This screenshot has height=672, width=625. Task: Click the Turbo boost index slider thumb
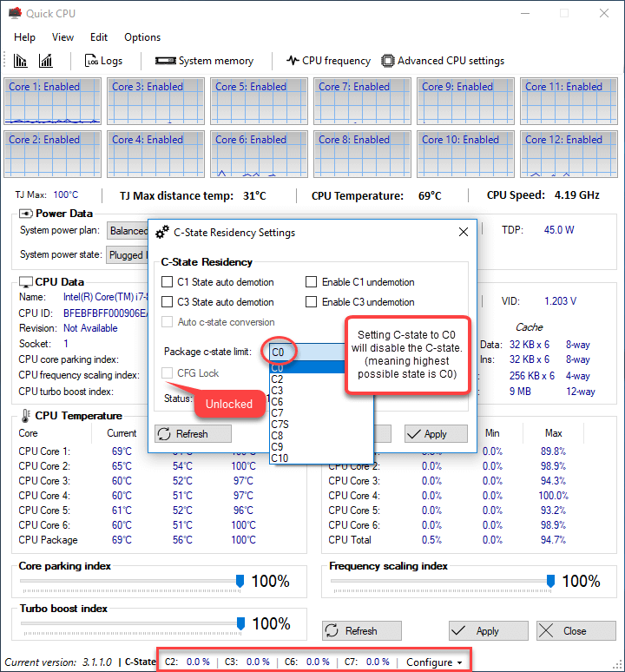240,623
